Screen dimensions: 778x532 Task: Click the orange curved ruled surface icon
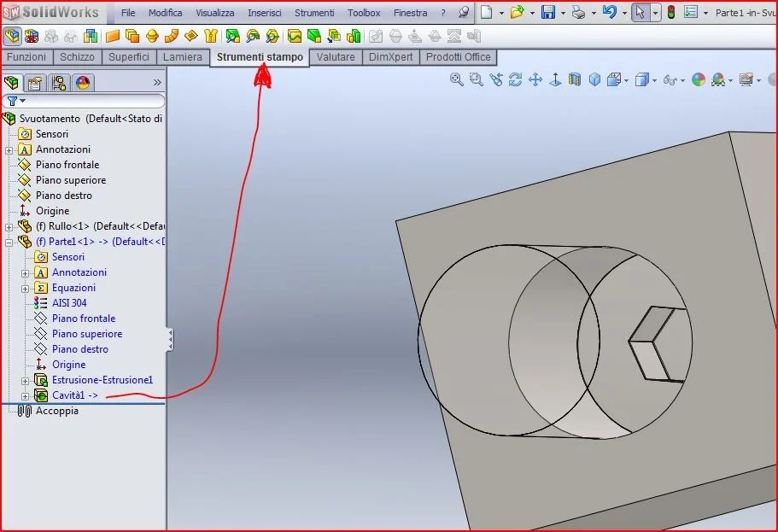click(x=171, y=36)
